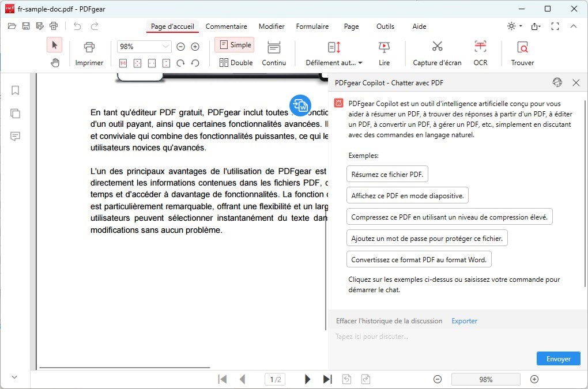588x389 pixels.
Task: Click the Redo arrow
Action: click(95, 27)
